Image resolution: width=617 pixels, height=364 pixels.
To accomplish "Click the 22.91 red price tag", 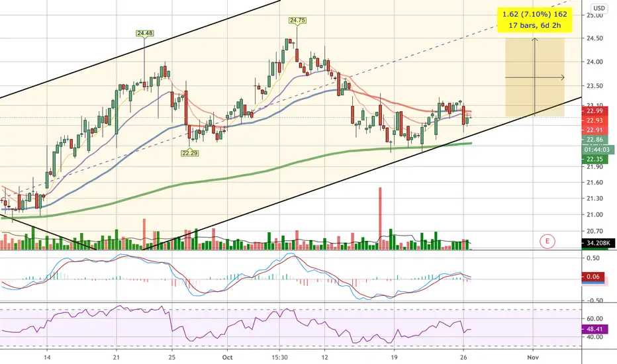I will (x=594, y=130).
